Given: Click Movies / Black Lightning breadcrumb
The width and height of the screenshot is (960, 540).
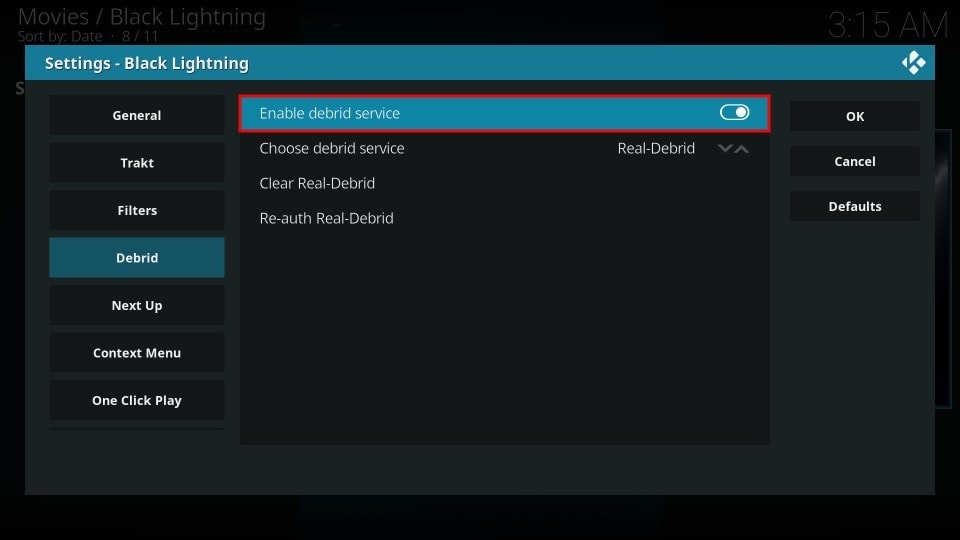Looking at the screenshot, I should point(141,17).
